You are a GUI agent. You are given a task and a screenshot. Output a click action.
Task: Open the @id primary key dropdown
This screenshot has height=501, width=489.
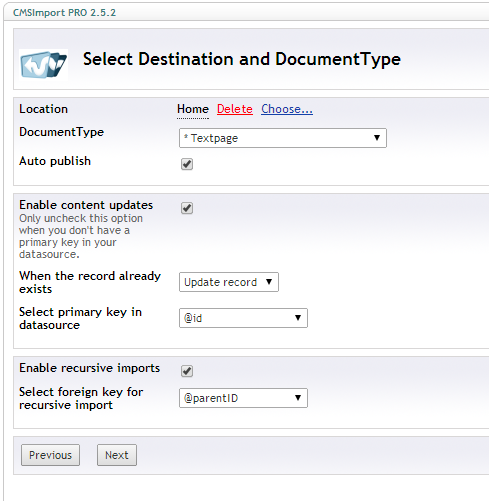243,318
